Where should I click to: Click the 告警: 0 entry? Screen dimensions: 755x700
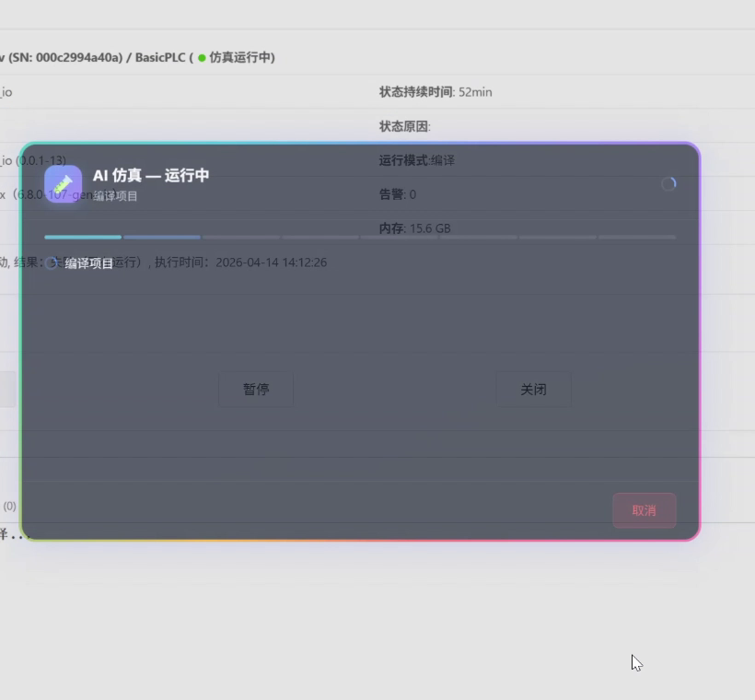[x=398, y=194]
